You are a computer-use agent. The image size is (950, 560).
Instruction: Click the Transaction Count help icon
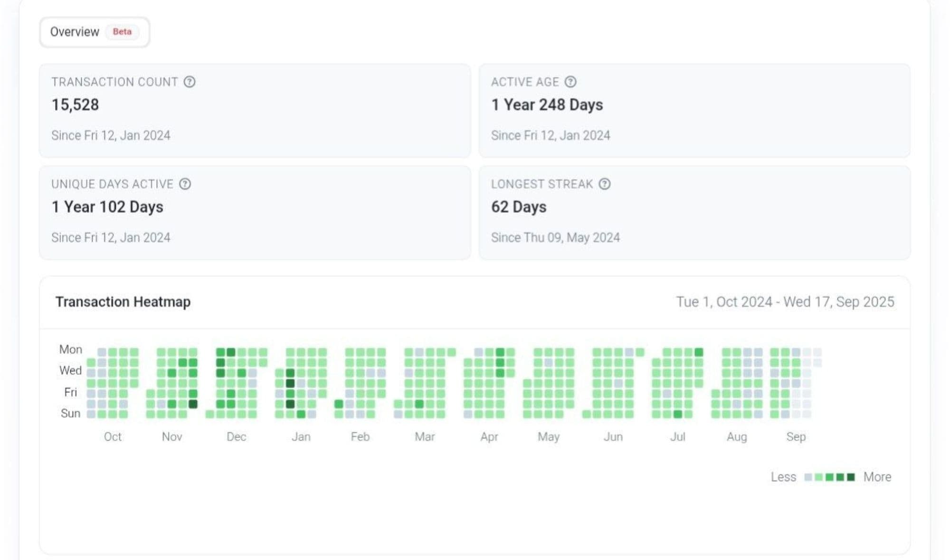189,82
